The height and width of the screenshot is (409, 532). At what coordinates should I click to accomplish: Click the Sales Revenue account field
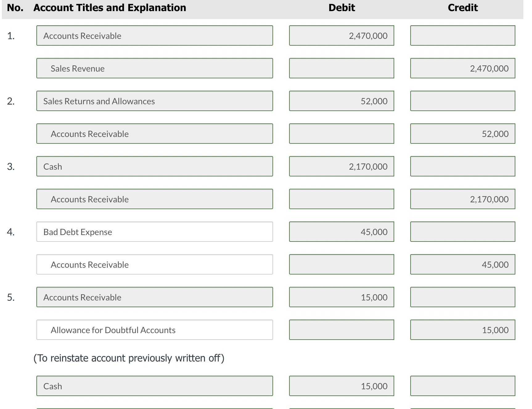pos(154,68)
